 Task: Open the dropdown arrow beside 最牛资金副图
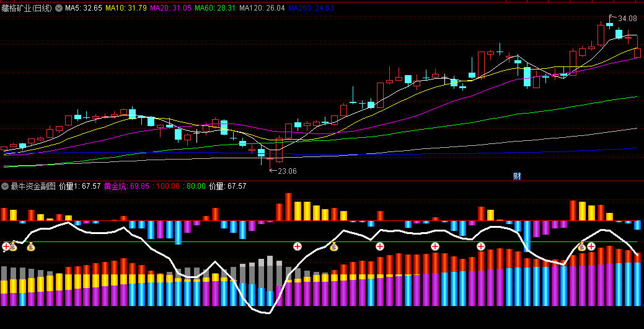click(x=5, y=186)
